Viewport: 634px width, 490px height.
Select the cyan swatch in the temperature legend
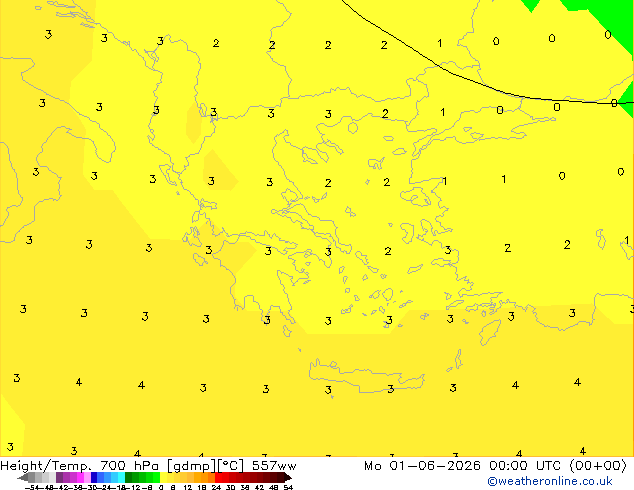point(121,477)
